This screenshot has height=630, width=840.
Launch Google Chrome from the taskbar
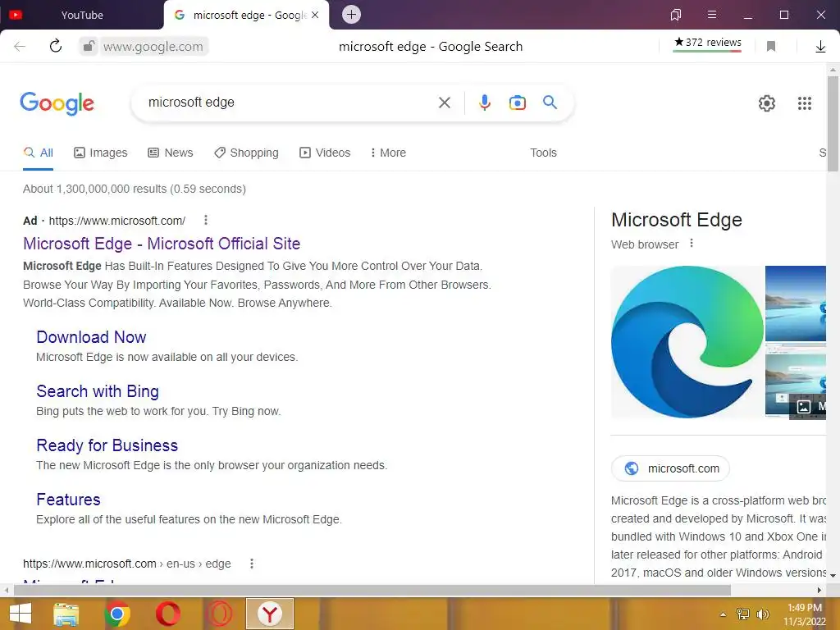point(117,614)
